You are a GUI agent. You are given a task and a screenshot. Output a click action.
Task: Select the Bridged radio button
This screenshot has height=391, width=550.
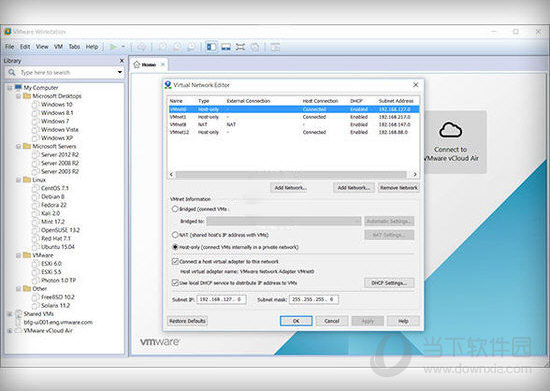click(x=175, y=209)
